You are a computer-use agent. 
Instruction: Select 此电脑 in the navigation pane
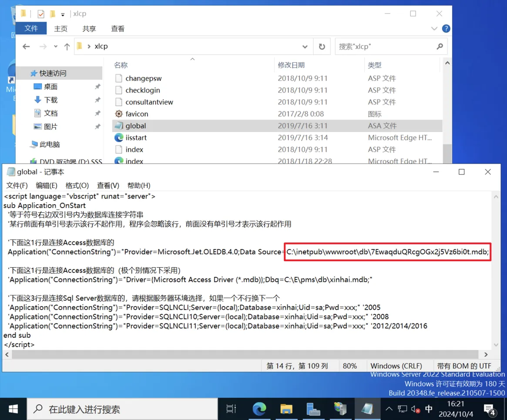[50, 144]
